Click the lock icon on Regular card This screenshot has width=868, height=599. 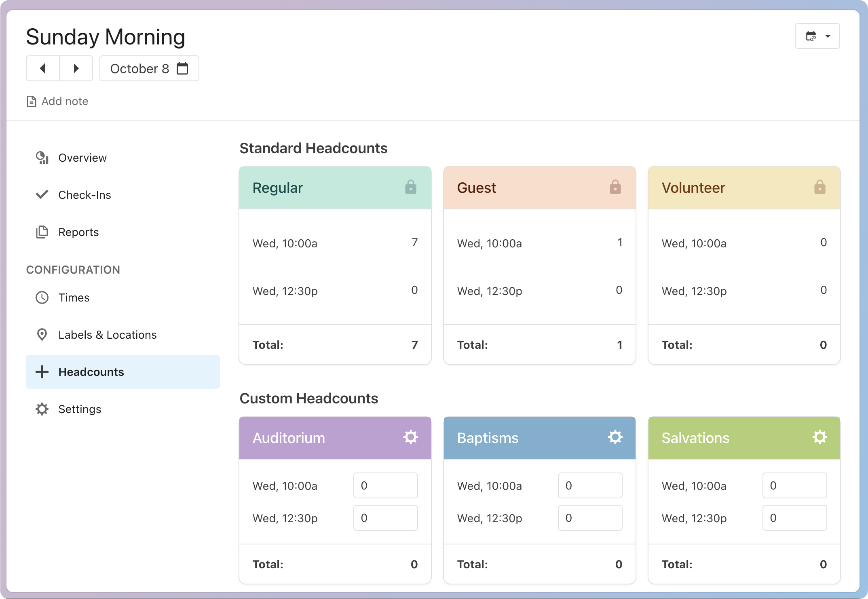tap(410, 187)
